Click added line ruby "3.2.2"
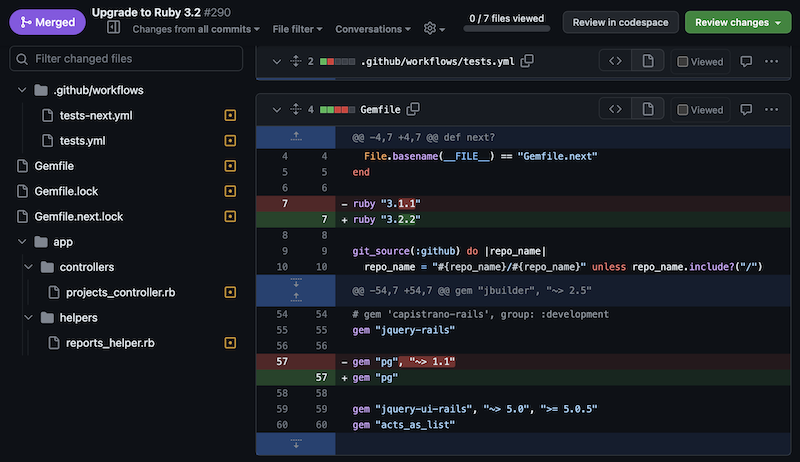The image size is (800, 462). pyautogui.click(x=523, y=220)
